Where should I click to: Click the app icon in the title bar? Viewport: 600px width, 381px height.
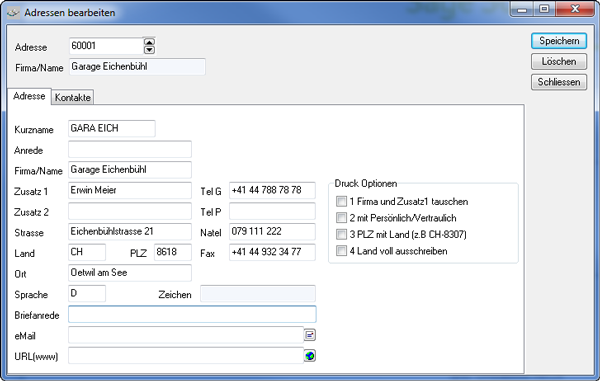pyautogui.click(x=13, y=13)
